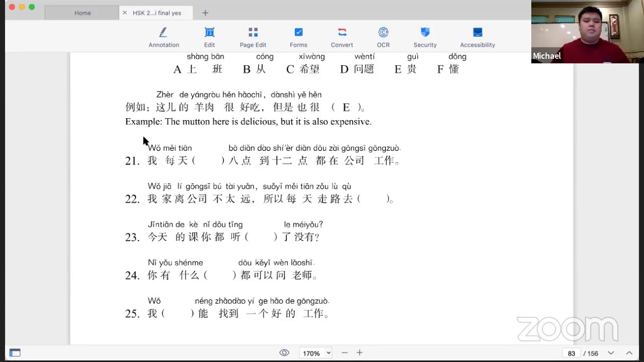
Task: Click the page number field showing 83
Action: [572, 353]
